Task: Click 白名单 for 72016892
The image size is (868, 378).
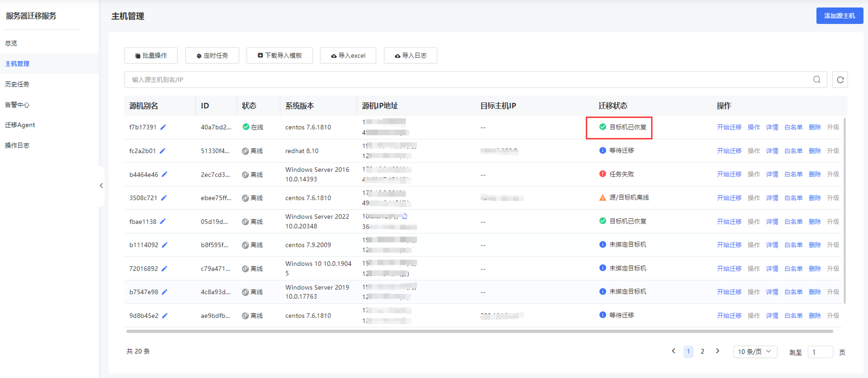Action: point(793,269)
